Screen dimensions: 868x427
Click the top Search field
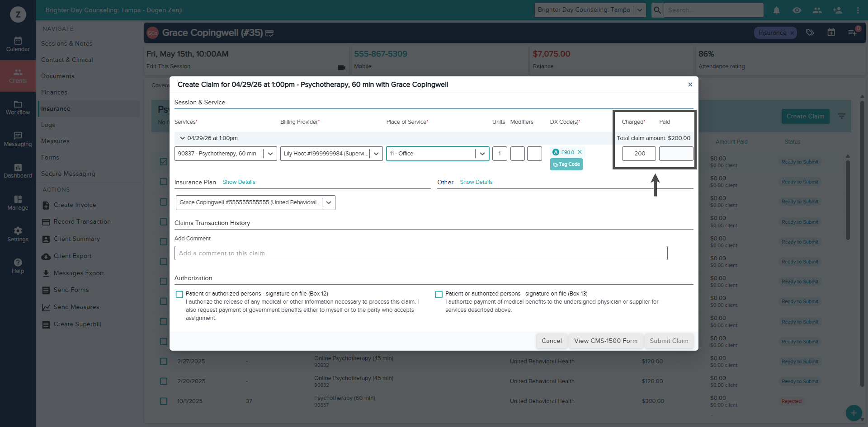714,10
